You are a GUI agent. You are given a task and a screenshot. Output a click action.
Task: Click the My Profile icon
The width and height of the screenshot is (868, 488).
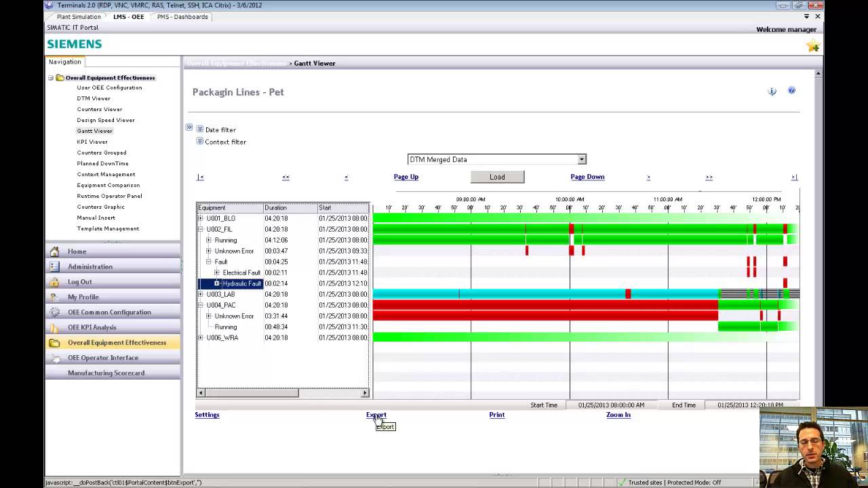coord(54,297)
